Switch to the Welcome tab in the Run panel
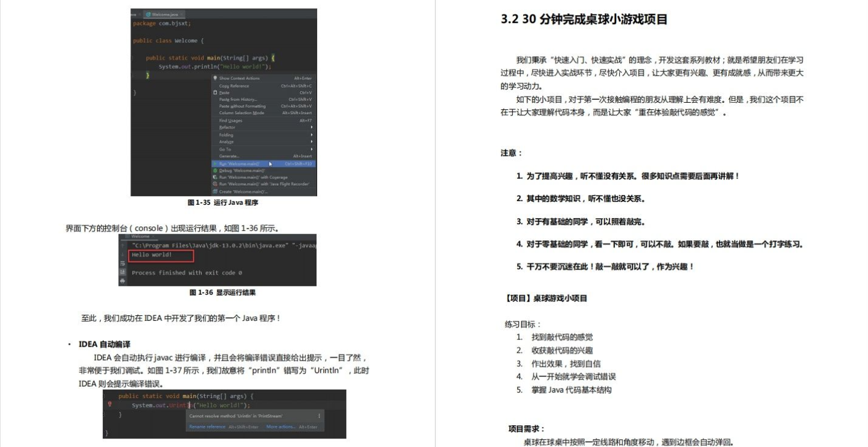 pos(140,236)
